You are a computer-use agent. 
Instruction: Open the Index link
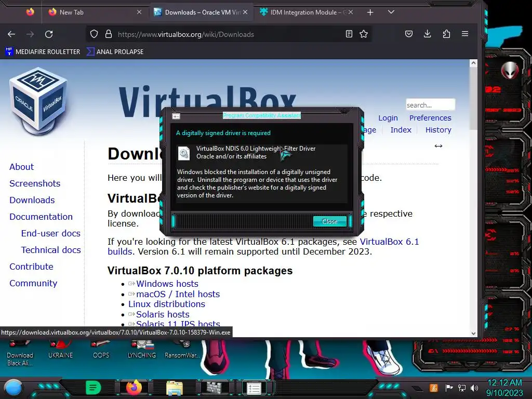point(401,129)
